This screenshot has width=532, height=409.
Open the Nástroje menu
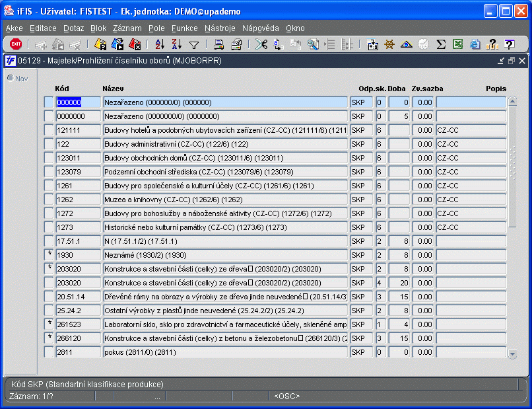(220, 28)
